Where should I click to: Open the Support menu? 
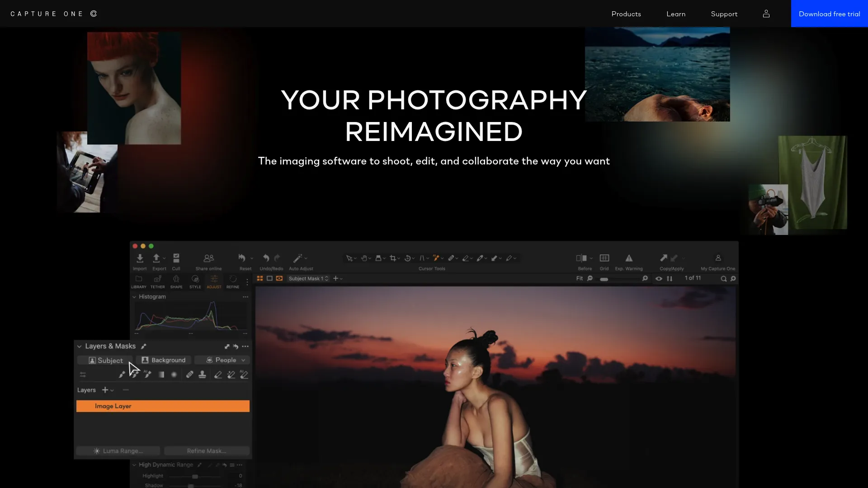(x=724, y=14)
